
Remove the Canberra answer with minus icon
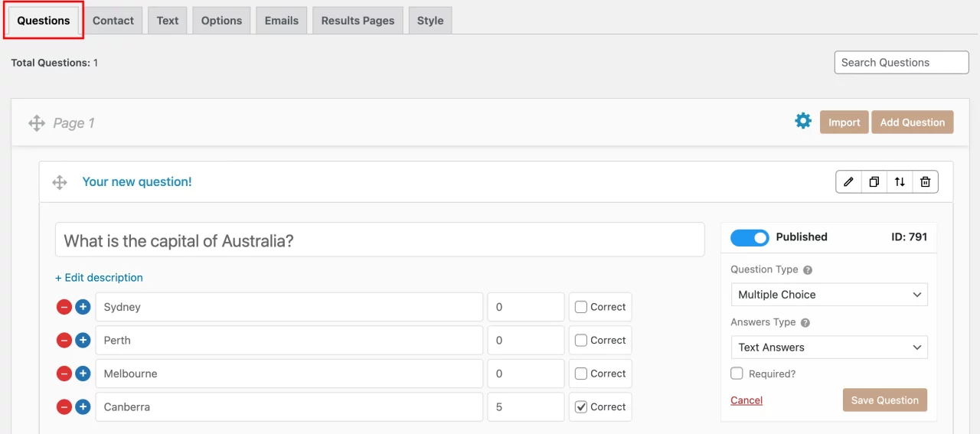(x=64, y=407)
